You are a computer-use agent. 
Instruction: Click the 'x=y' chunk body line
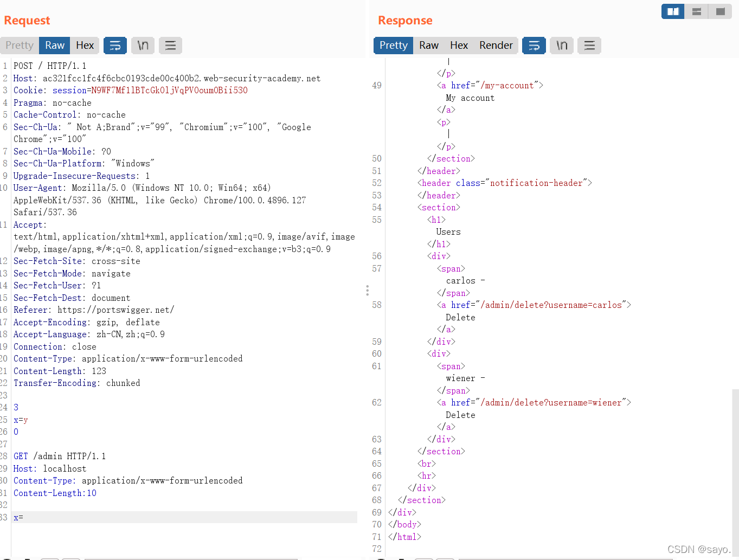tap(21, 420)
